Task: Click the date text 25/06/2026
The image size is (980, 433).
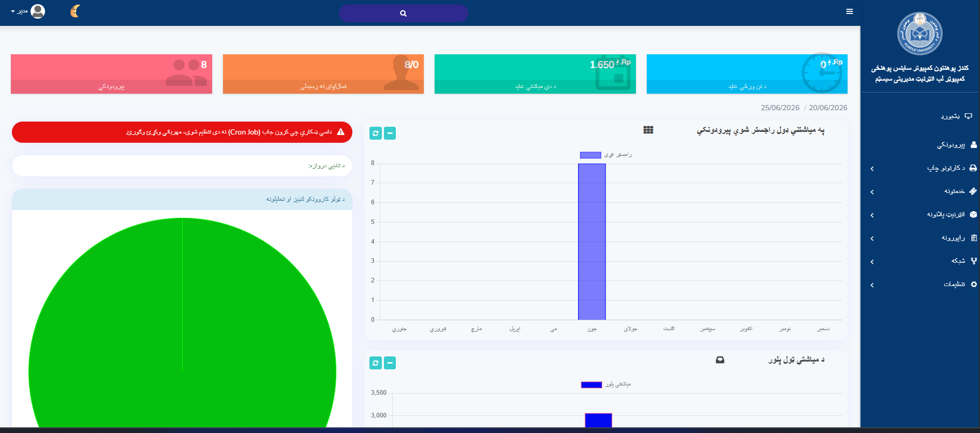Action: (780, 108)
